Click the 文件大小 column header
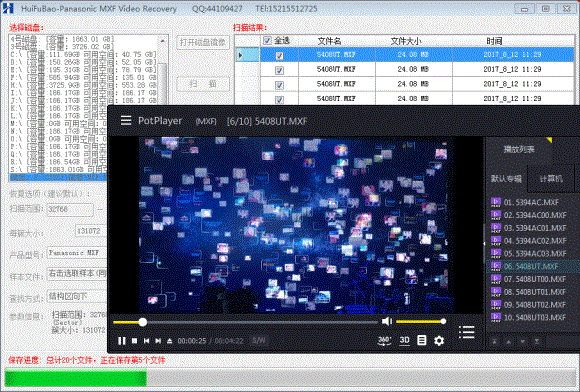The width and height of the screenshot is (580, 392). (x=406, y=41)
